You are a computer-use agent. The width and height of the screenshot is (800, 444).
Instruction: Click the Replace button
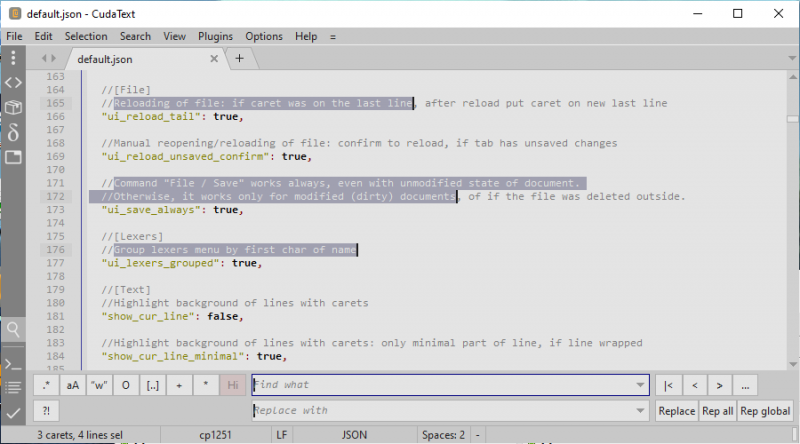pos(677,411)
